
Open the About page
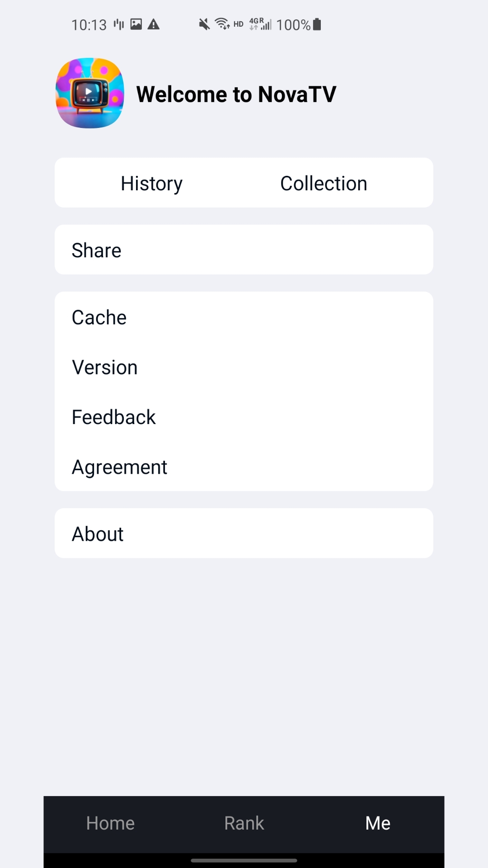point(244,533)
